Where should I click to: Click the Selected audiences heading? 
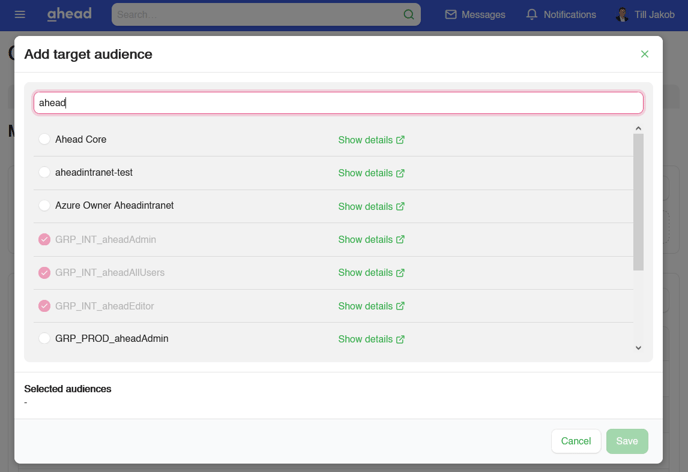point(68,389)
